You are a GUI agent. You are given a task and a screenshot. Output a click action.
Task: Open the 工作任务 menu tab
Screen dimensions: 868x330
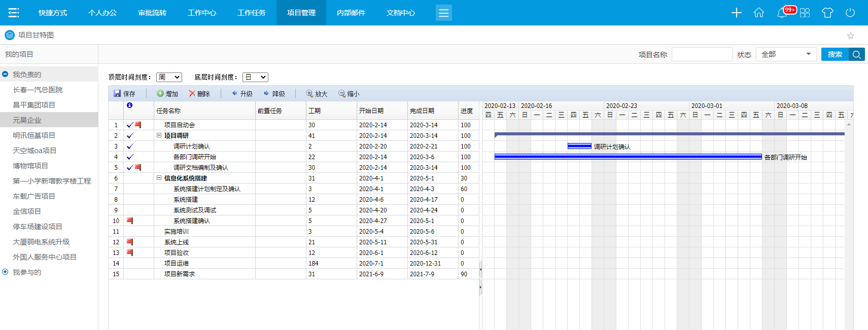click(x=252, y=13)
